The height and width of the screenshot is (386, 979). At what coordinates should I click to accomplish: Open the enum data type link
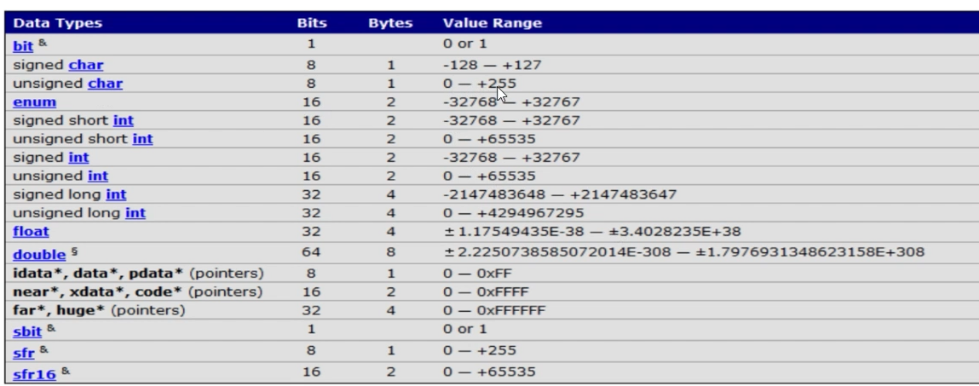click(34, 102)
